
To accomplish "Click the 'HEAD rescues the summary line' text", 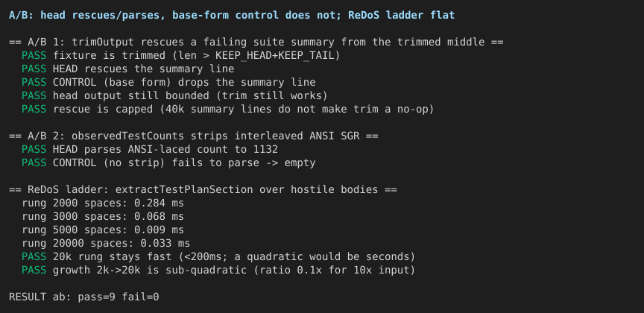I will pyautogui.click(x=143, y=69).
